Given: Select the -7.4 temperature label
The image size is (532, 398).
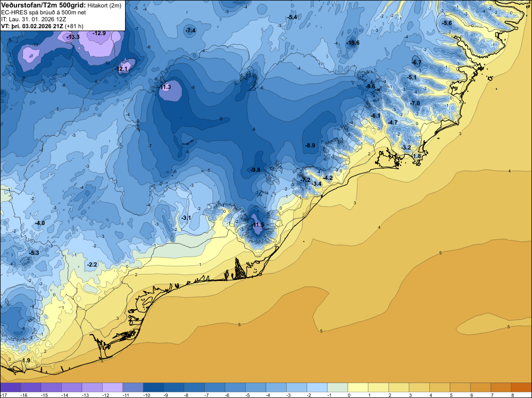Looking at the screenshot, I should coord(190,30).
